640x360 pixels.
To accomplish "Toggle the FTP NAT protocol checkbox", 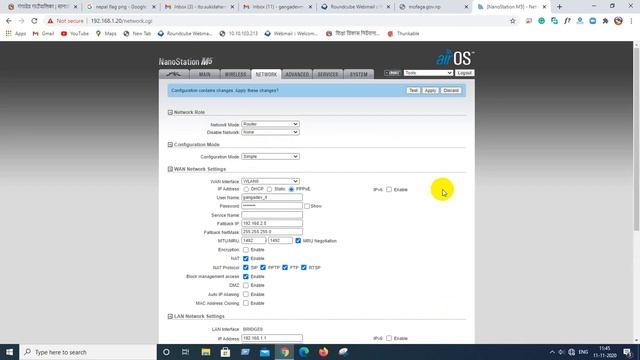I will tap(285, 267).
